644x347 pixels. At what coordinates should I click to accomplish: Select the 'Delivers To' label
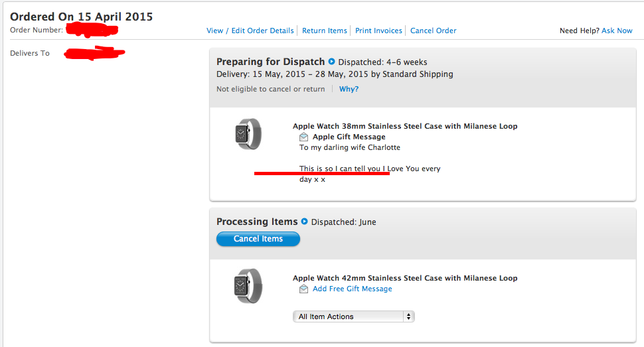[x=30, y=53]
